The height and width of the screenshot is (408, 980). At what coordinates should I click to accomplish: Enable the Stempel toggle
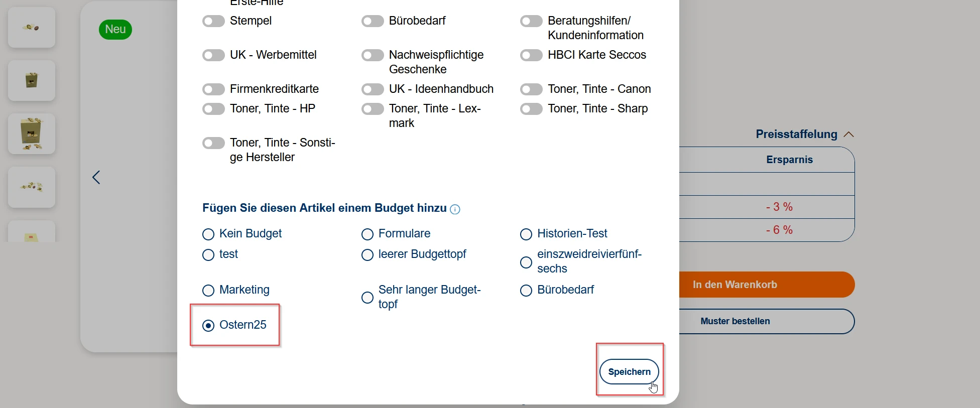(x=213, y=21)
